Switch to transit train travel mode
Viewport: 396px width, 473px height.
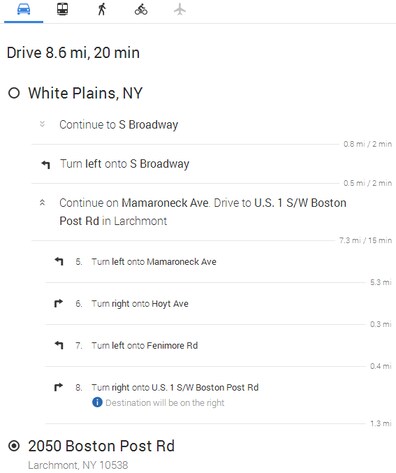coord(62,9)
